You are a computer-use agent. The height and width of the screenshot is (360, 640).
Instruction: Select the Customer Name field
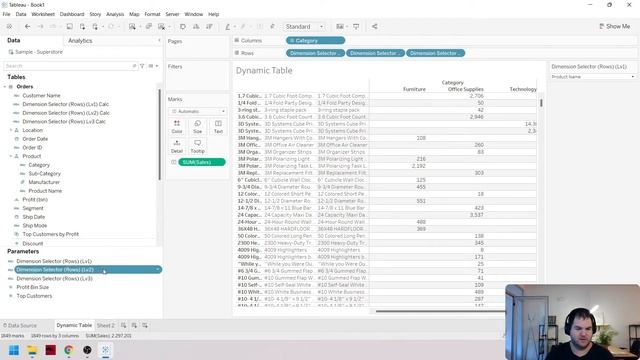point(41,96)
